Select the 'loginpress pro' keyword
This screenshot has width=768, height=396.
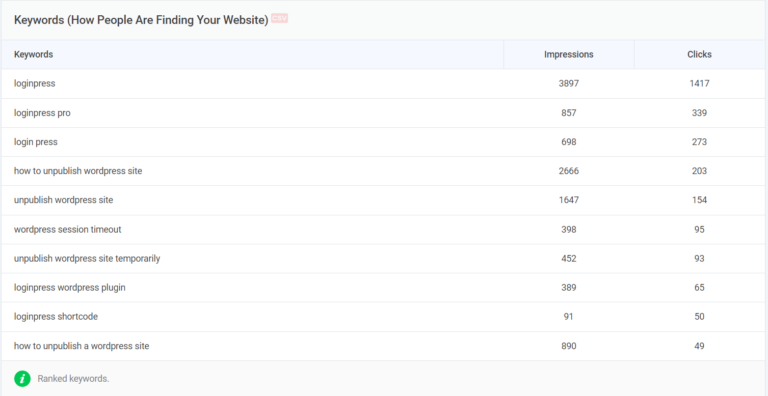42,113
